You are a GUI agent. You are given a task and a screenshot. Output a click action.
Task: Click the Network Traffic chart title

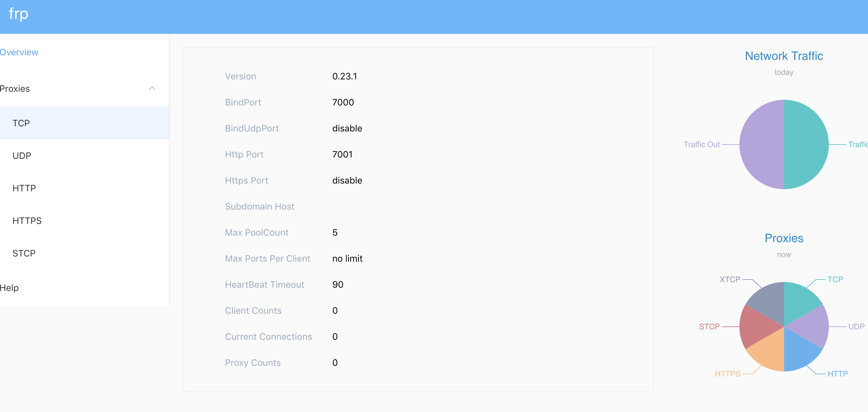coord(784,56)
